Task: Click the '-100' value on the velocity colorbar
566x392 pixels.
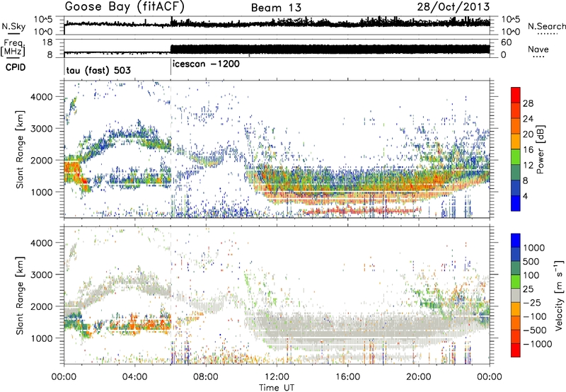Action: (x=534, y=316)
